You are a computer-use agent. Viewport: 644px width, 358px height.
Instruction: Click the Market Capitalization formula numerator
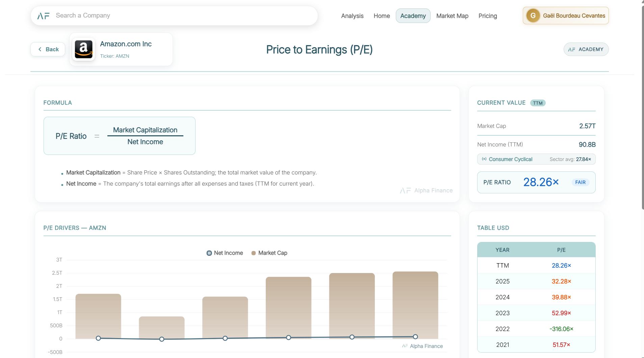pos(145,130)
